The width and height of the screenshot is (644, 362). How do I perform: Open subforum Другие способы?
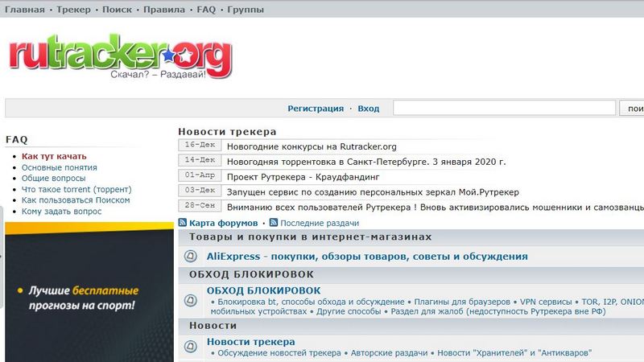349,311
